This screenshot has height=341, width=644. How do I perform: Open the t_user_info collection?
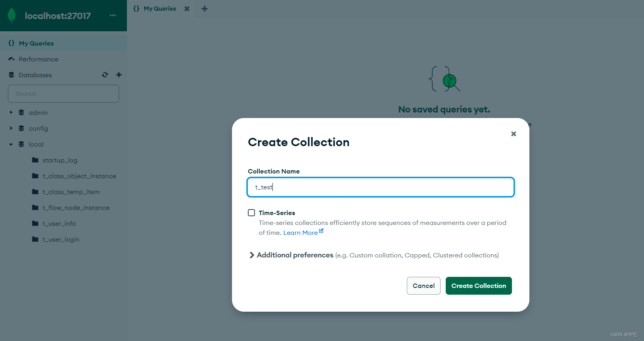59,223
